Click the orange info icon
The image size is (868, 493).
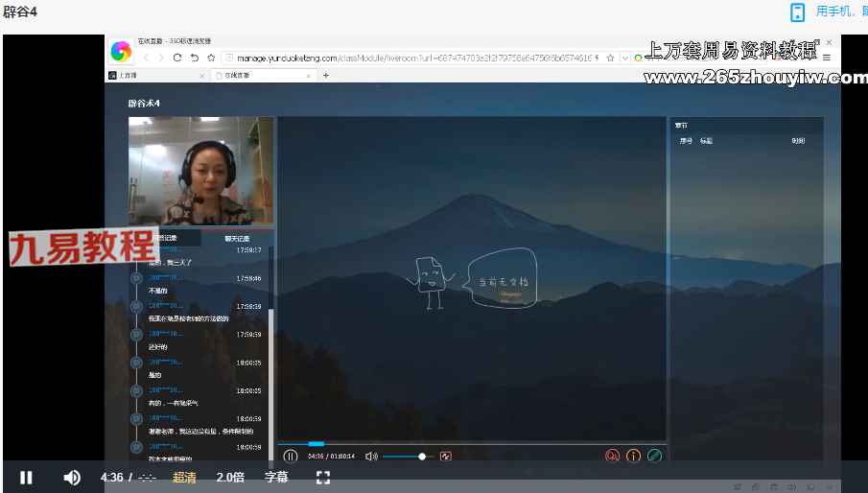click(633, 456)
